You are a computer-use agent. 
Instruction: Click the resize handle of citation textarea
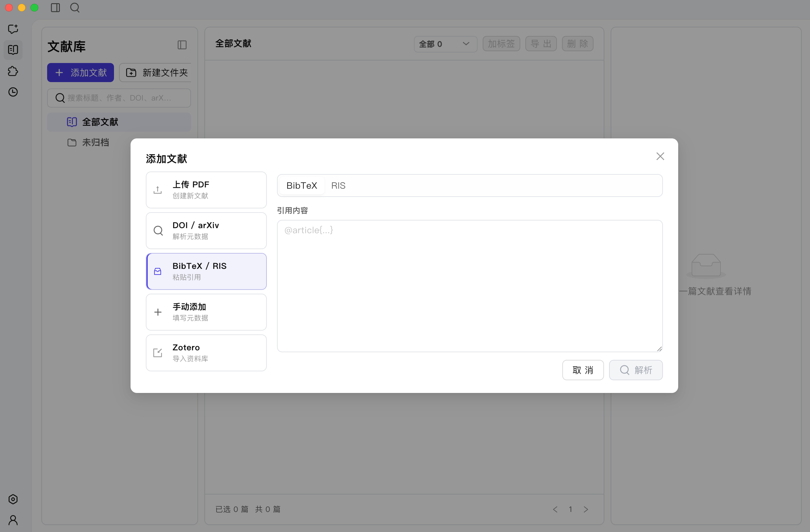pos(659,349)
